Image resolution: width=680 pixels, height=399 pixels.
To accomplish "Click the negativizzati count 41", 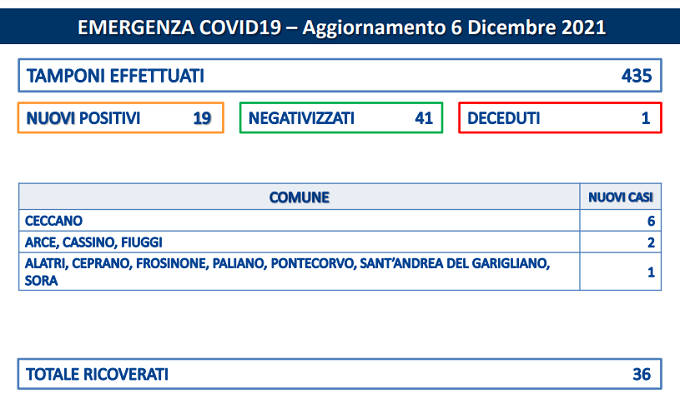I will [424, 118].
